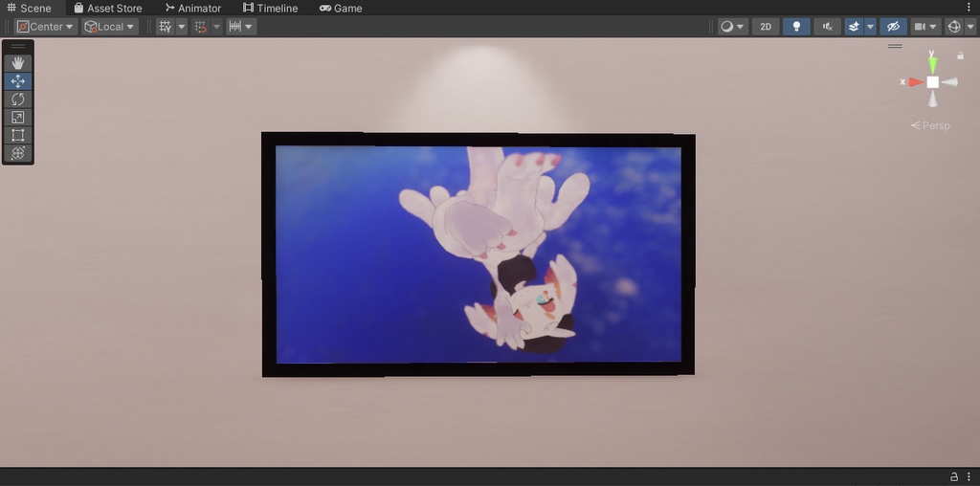Switch to the Game tab
The height and width of the screenshot is (486, 980).
pyautogui.click(x=341, y=8)
